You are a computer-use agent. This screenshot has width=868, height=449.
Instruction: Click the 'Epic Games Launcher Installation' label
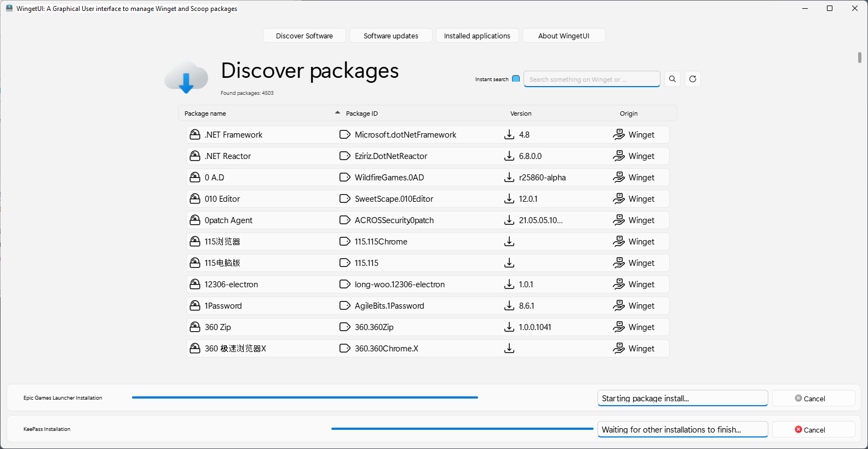click(63, 398)
